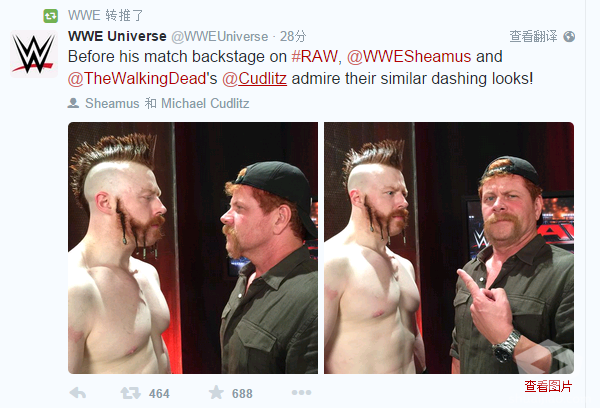Visit the @TheWalkingDead profile mention
This screenshot has height=408, width=600.
(x=137, y=78)
